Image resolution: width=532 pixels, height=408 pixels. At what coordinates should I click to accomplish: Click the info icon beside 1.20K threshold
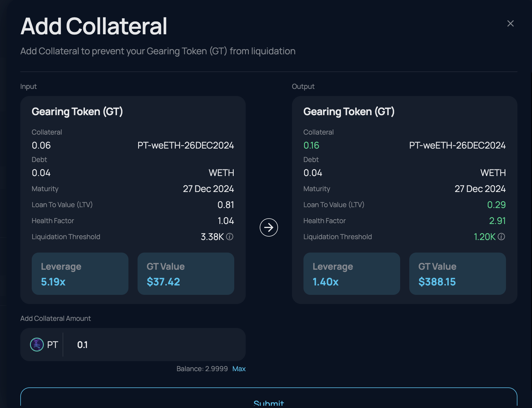pos(501,237)
